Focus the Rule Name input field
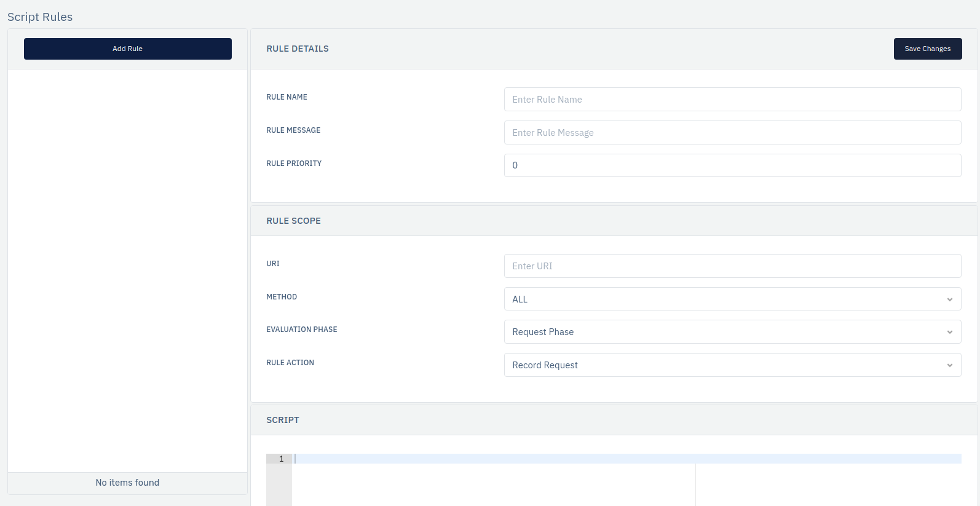 (732, 99)
